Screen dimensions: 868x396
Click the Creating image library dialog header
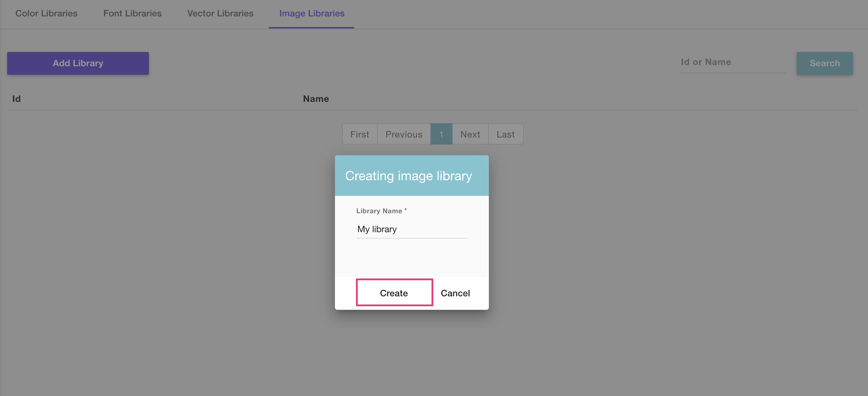click(408, 175)
